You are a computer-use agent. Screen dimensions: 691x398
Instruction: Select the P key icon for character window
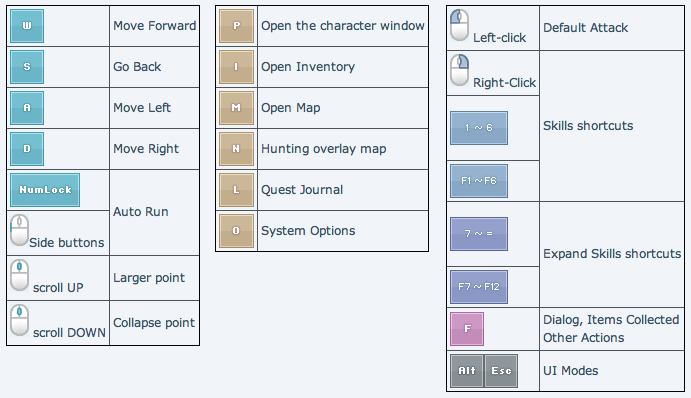(237, 26)
